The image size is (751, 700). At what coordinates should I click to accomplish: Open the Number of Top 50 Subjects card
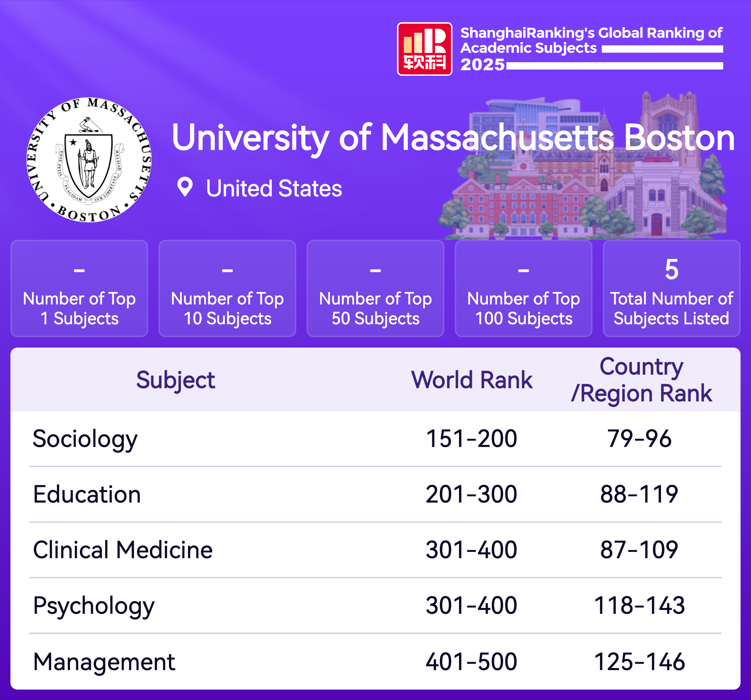[x=375, y=288]
